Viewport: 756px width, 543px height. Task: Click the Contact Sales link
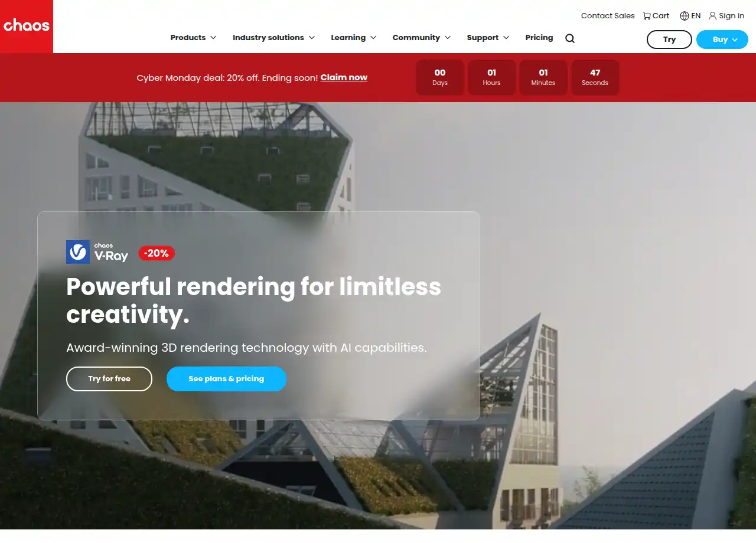[608, 16]
